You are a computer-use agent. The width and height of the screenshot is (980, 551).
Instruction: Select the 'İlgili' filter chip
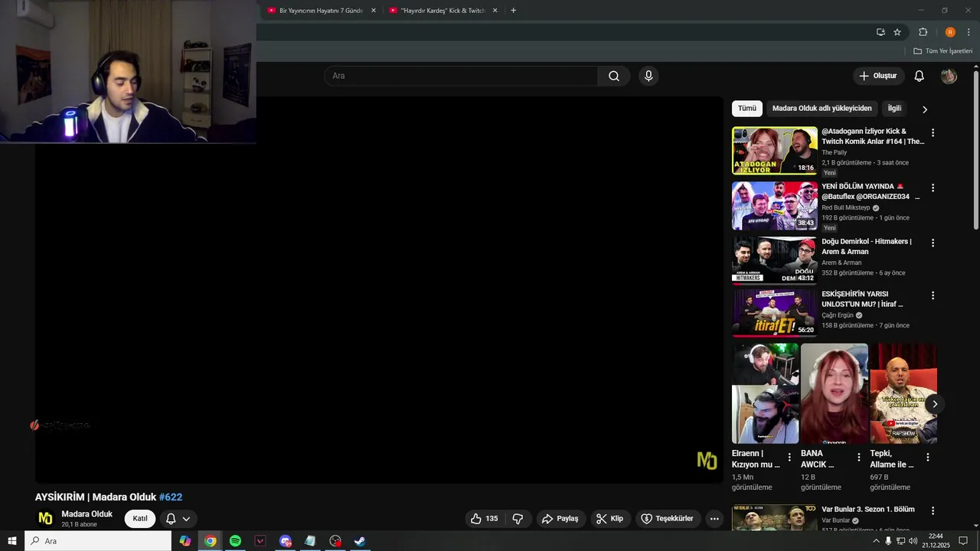tap(894, 109)
